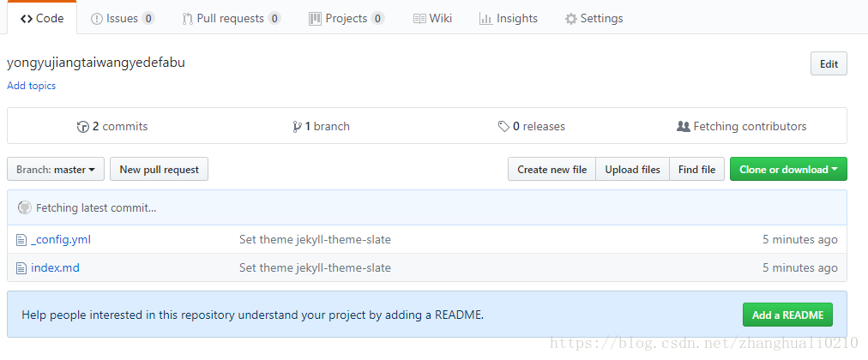
Task: Click the README help message text
Action: tap(253, 315)
